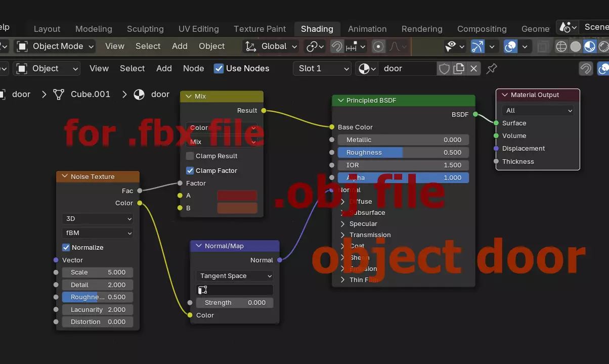
Task: Toggle the Show Overlays icon
Action: (511, 47)
